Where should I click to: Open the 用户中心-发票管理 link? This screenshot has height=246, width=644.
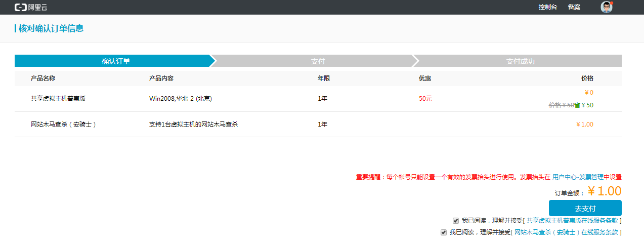tap(577, 177)
